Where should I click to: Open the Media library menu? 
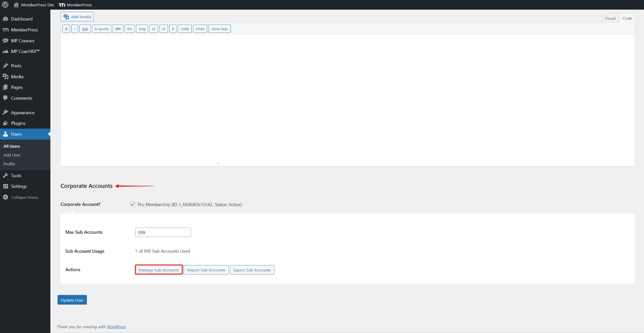click(17, 77)
